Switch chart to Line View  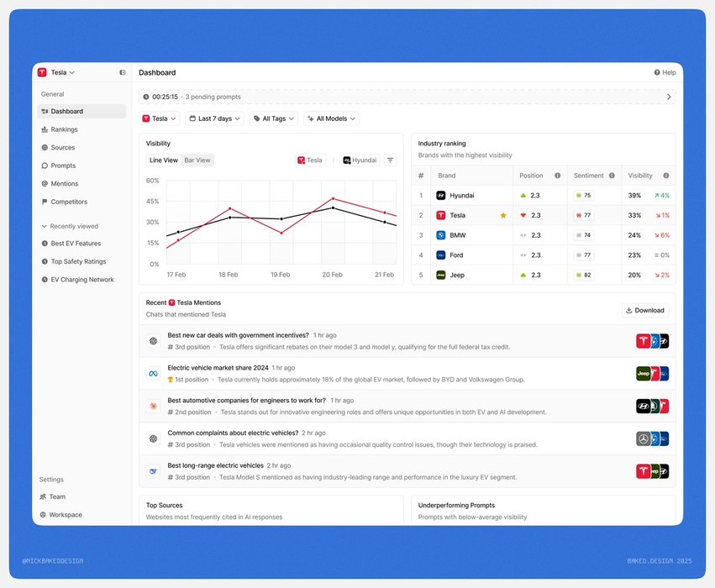click(163, 160)
